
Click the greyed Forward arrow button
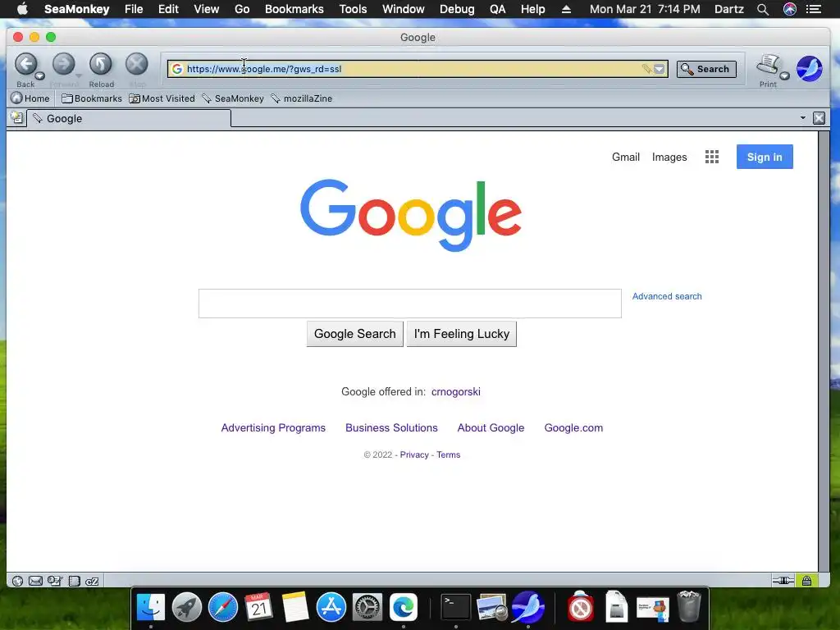[63, 65]
